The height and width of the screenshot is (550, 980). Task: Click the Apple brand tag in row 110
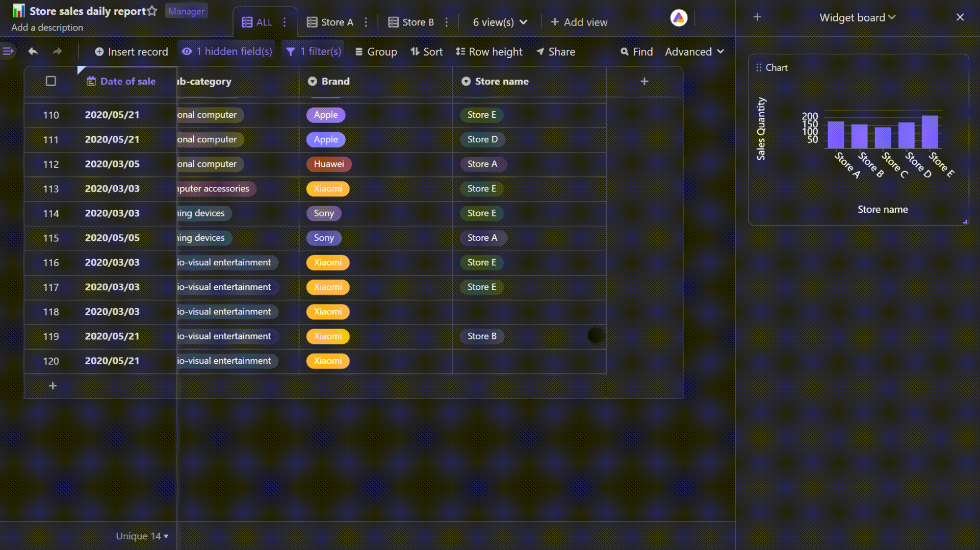(x=326, y=115)
